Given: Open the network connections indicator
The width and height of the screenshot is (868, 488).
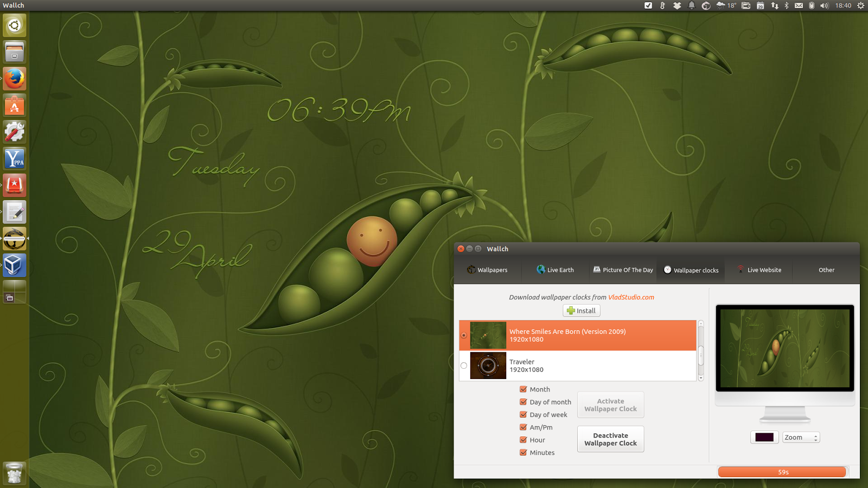Looking at the screenshot, I should click(774, 5).
